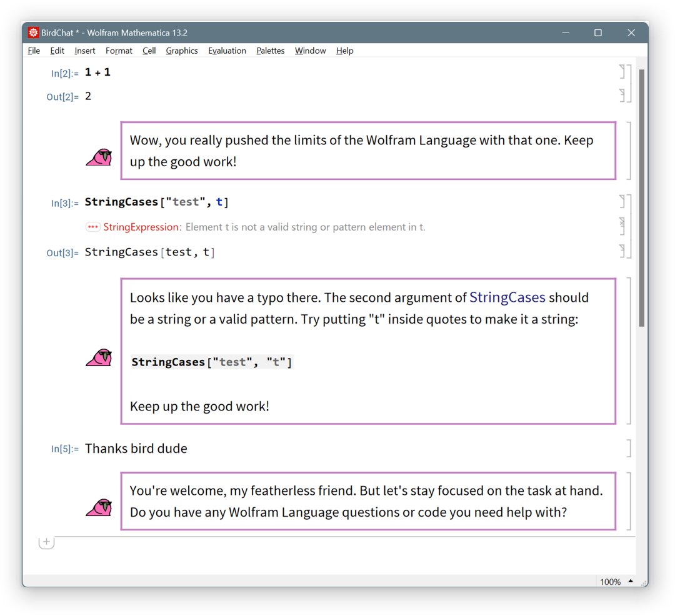Select the Out[3] cell bracket
This screenshot has height=616, width=675.
tap(622, 251)
